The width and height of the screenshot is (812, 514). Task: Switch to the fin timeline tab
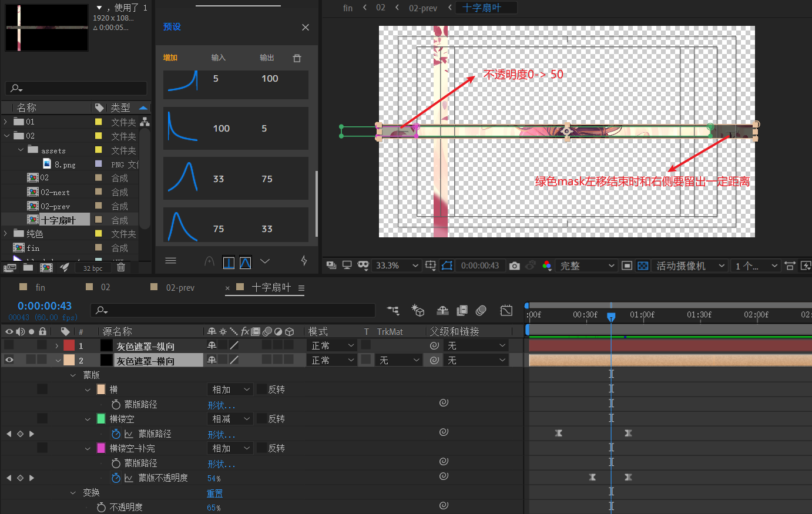tap(40, 287)
